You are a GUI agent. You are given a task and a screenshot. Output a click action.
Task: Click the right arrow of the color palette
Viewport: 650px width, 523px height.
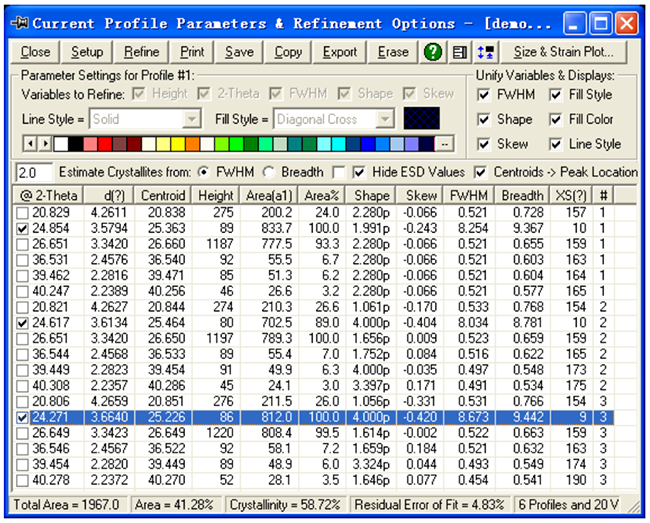point(45,144)
